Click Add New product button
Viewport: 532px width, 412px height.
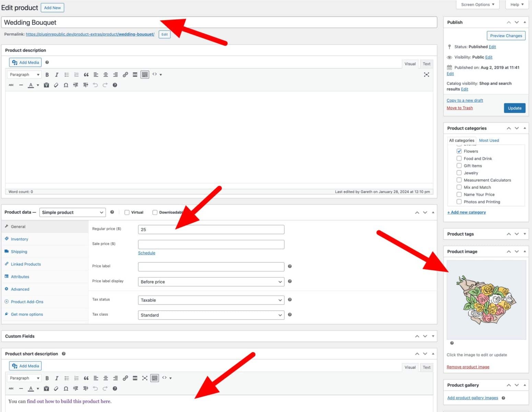click(x=52, y=8)
